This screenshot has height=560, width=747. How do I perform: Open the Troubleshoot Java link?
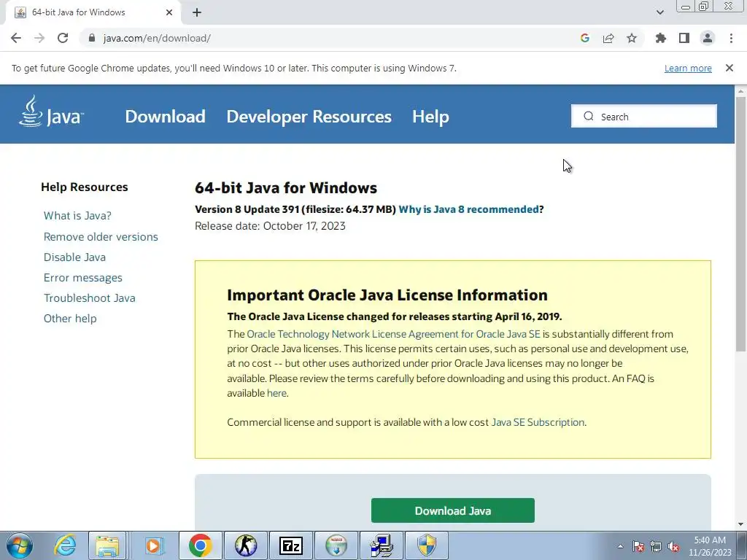click(x=90, y=298)
